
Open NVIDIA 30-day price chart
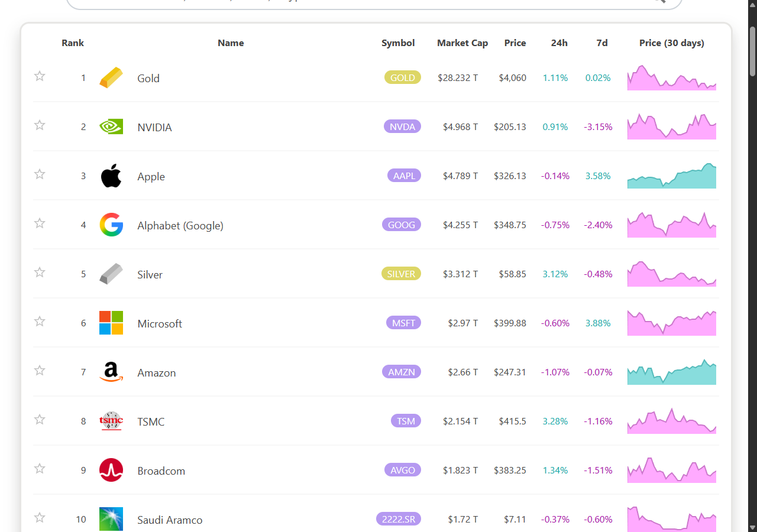(672, 126)
